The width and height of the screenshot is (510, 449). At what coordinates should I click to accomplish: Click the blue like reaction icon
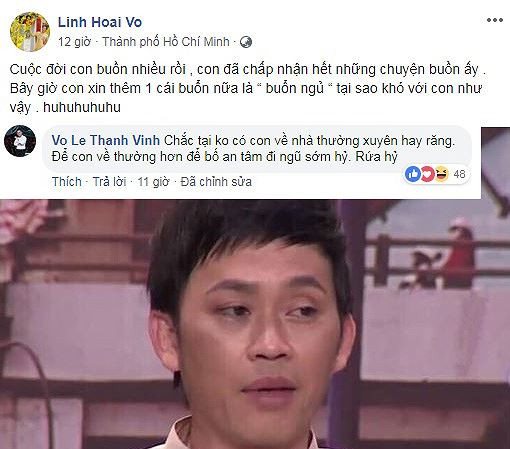(x=413, y=174)
